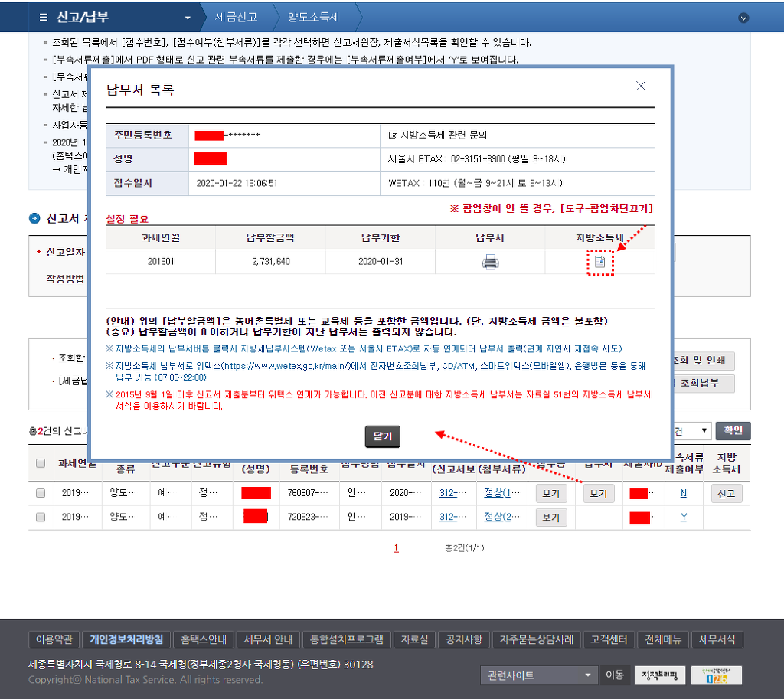Click the 신고 button for 지방소득세
Viewport: 784px width, 699px height.
(727, 494)
